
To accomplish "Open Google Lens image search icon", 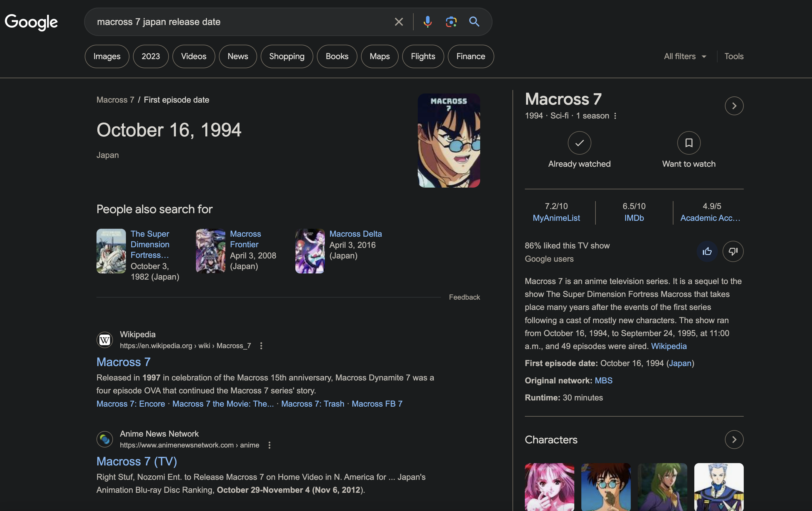I will coord(451,22).
